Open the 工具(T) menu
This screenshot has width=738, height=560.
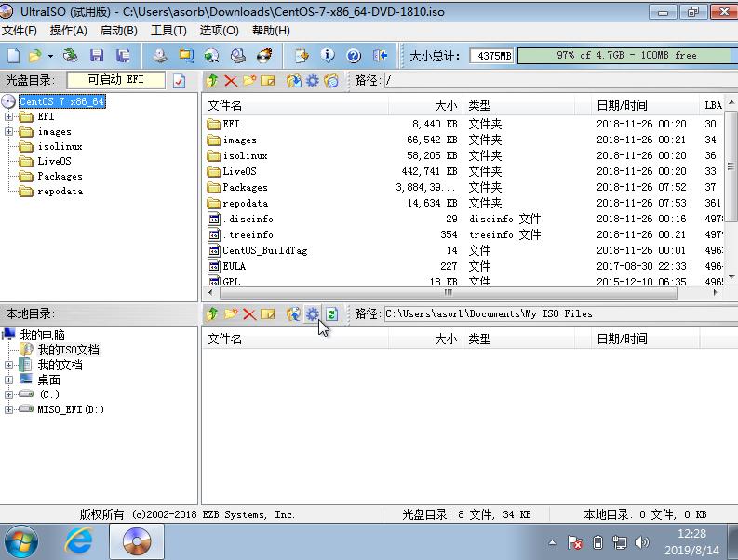click(168, 31)
